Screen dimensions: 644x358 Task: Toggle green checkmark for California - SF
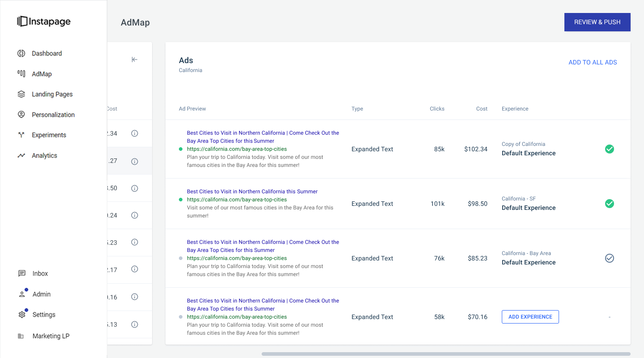click(609, 204)
